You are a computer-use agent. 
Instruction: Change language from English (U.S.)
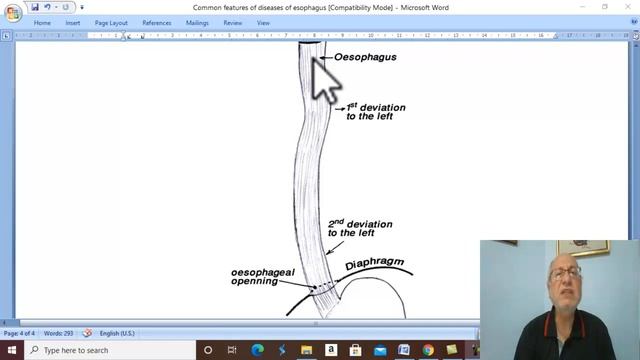(x=117, y=333)
